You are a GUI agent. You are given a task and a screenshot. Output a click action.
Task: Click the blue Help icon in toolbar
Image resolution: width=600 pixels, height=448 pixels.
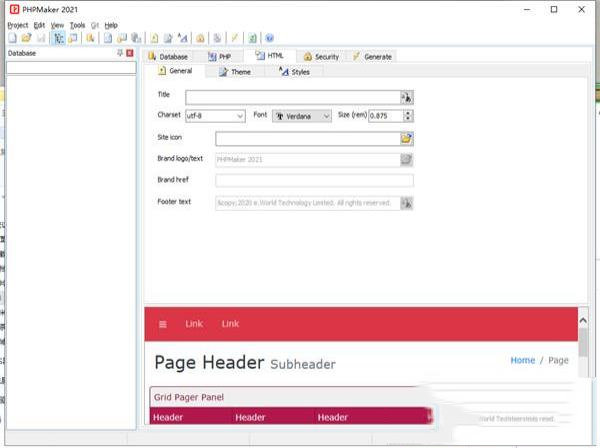(x=269, y=38)
